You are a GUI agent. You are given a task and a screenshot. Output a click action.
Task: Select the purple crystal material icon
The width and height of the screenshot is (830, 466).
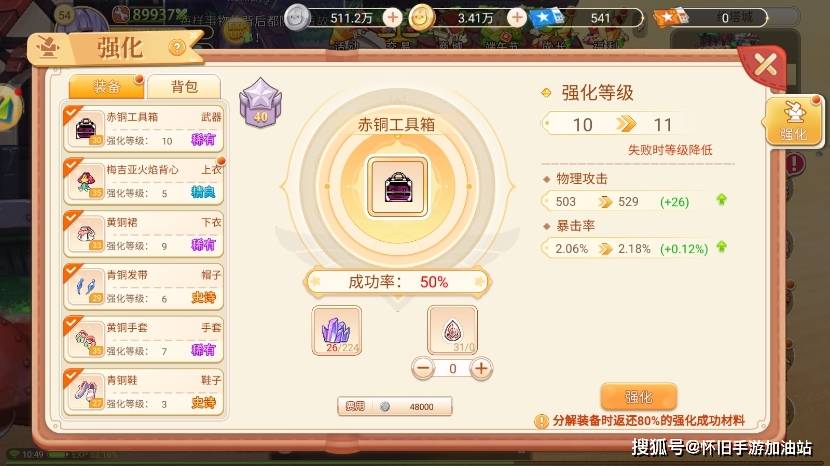pos(337,330)
